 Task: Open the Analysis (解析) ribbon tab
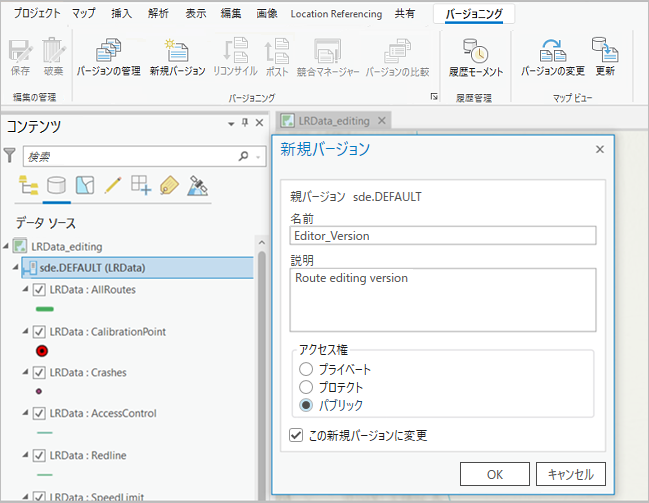tap(158, 13)
